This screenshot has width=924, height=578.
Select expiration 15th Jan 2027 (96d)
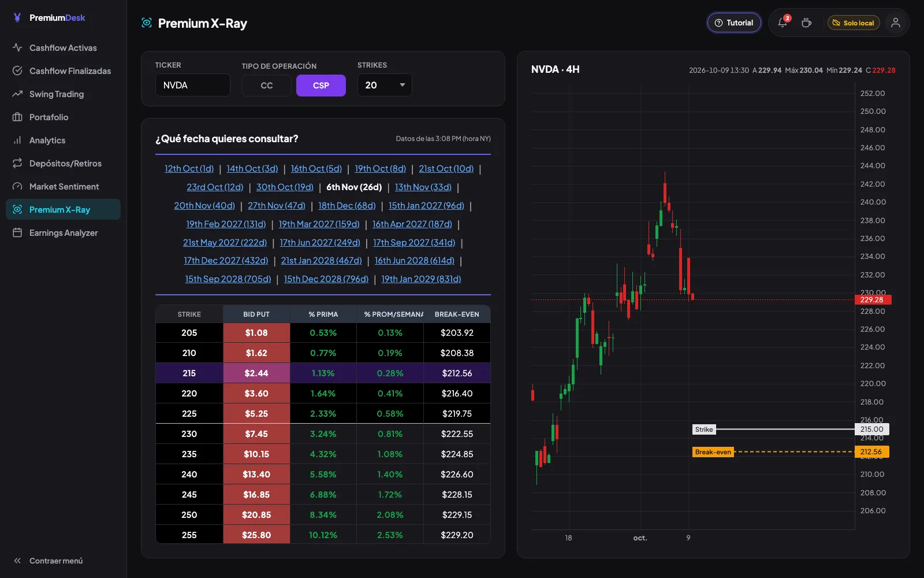tap(426, 206)
